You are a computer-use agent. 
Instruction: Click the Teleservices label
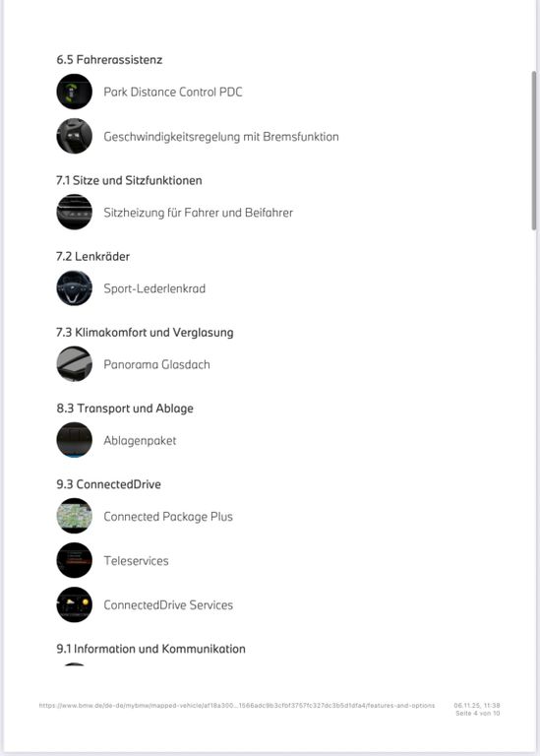(136, 561)
